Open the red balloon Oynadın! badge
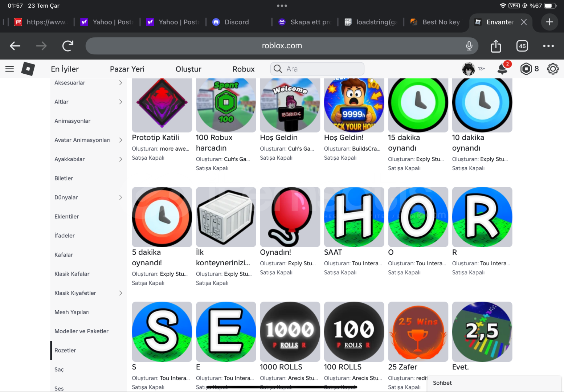This screenshot has height=392, width=564. pyautogui.click(x=290, y=217)
